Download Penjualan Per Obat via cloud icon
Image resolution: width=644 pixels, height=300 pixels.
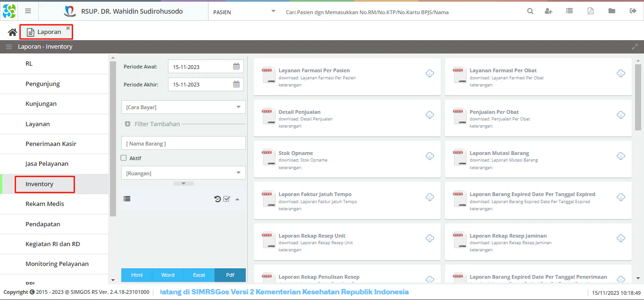(x=621, y=115)
